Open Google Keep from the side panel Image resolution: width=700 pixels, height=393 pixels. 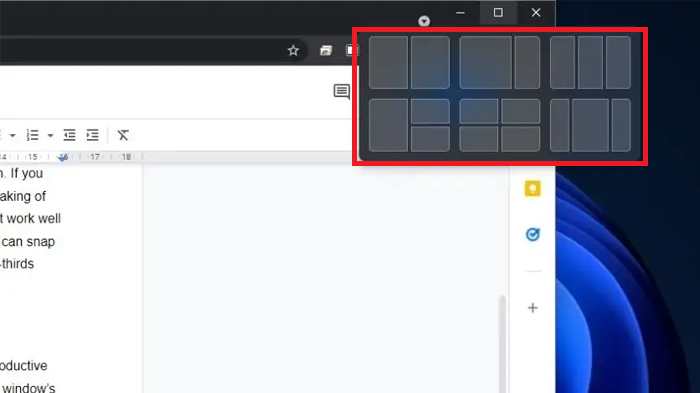[532, 188]
